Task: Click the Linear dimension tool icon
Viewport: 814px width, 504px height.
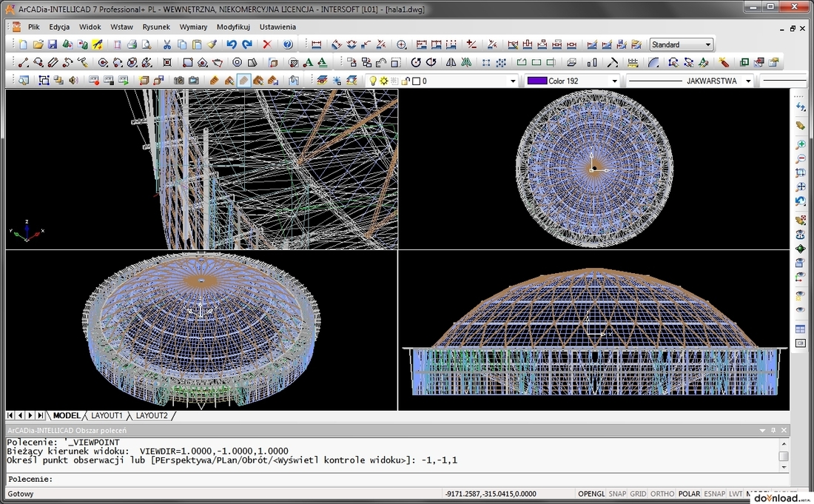Action: coord(317,44)
